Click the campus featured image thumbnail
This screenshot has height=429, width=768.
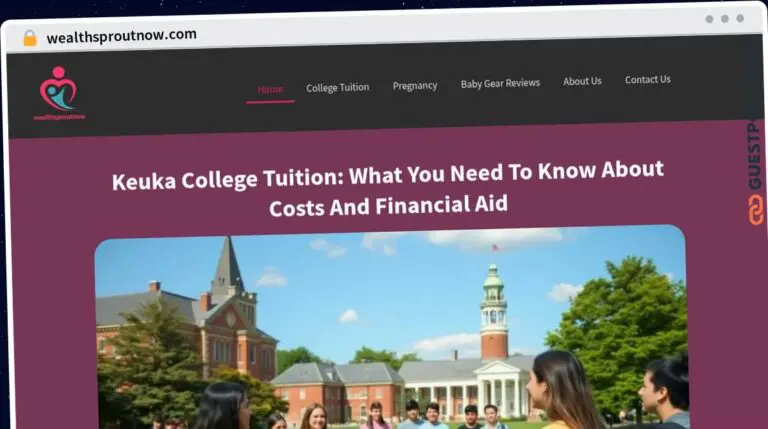tap(391, 327)
